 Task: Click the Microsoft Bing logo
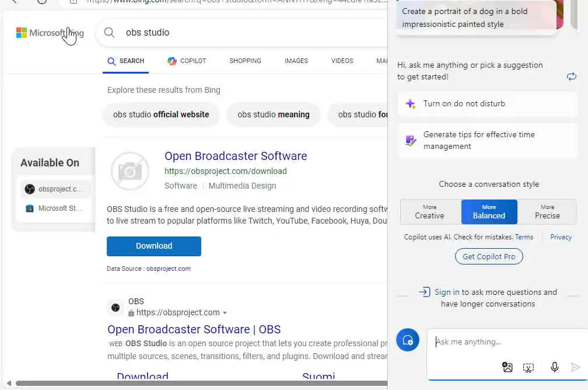click(50, 33)
